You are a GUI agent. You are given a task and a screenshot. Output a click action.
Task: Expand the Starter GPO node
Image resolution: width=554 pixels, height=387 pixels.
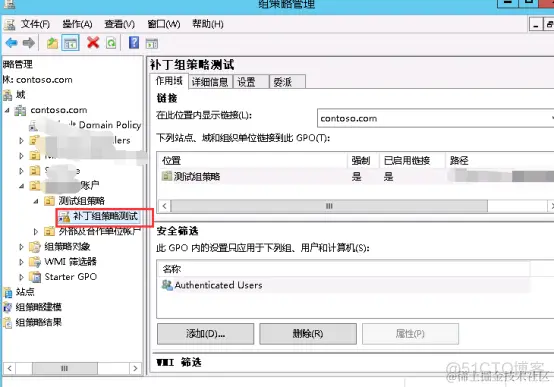click(x=21, y=277)
